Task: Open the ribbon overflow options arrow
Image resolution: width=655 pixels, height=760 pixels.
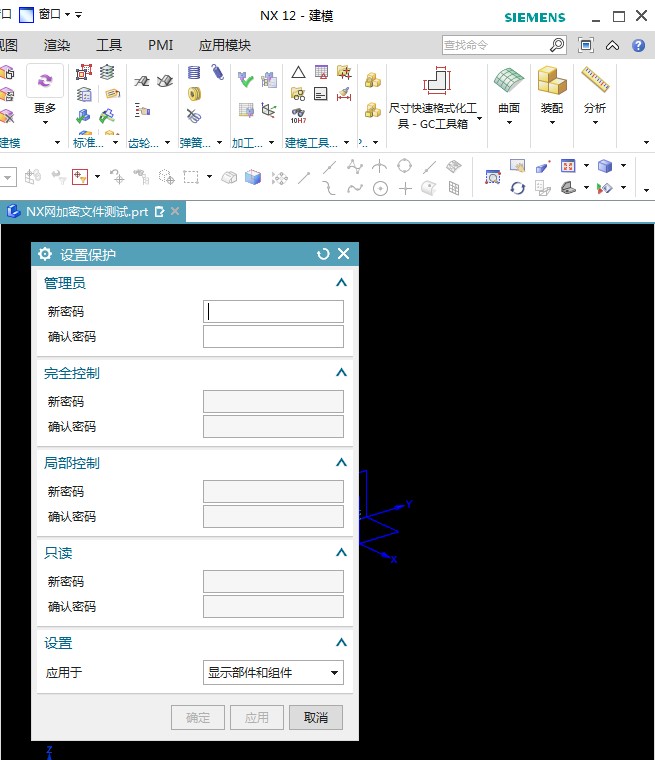Action: coord(646,142)
